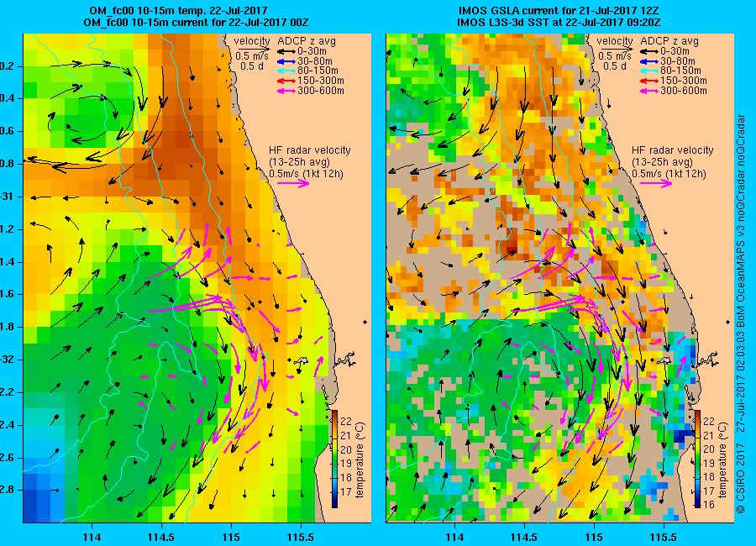Click the magenta HF radar arrow in OM_fc00 map
The width and height of the screenshot is (756, 546).
point(293,183)
